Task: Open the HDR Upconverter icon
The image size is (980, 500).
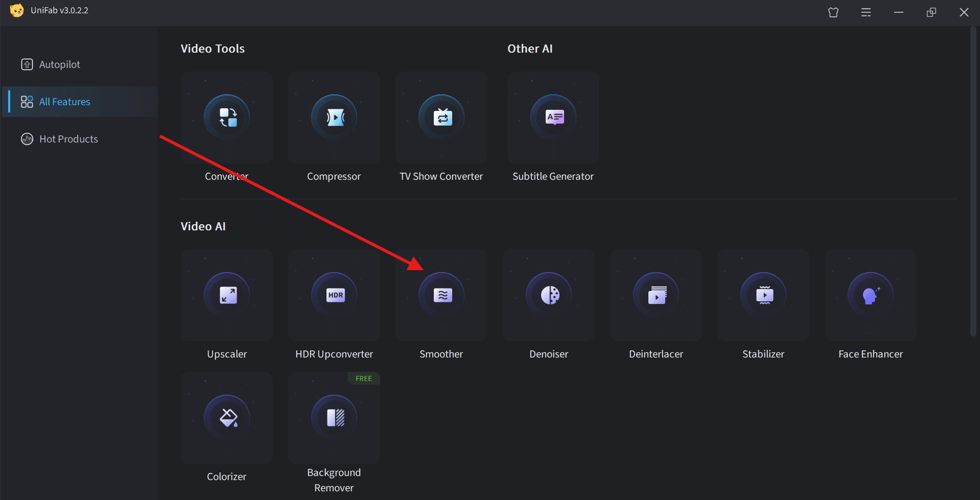Action: (x=334, y=295)
